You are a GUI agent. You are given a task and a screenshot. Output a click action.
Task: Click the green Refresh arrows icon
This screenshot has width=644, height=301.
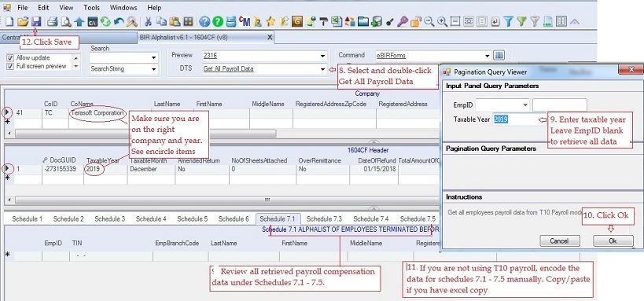tap(105, 21)
